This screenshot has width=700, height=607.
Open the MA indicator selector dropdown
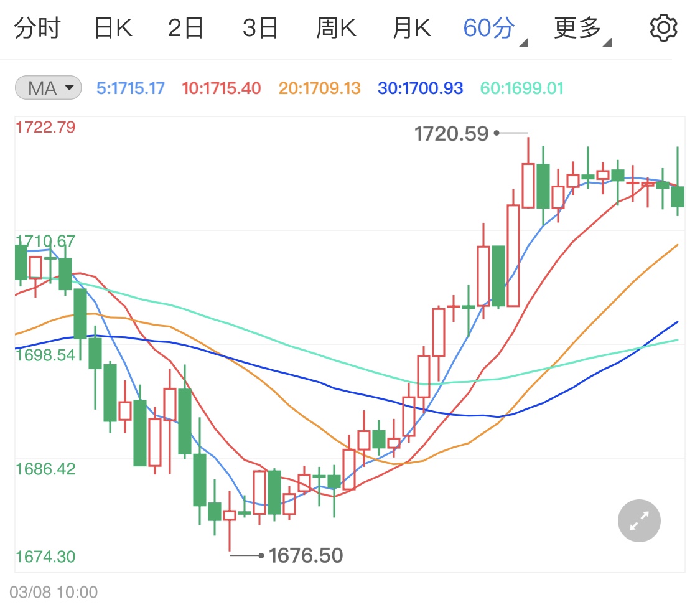47,88
